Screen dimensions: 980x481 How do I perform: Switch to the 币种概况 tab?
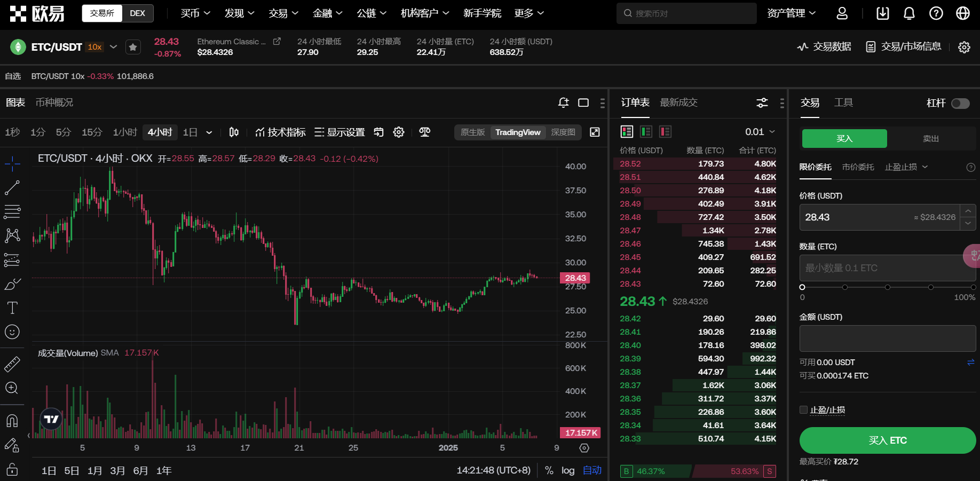click(x=54, y=102)
